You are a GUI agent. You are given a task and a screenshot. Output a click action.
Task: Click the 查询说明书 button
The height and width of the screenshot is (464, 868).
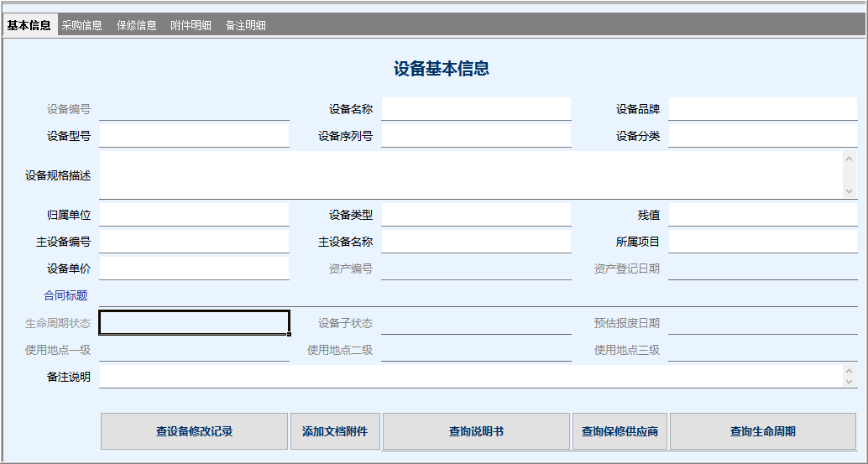tap(476, 431)
